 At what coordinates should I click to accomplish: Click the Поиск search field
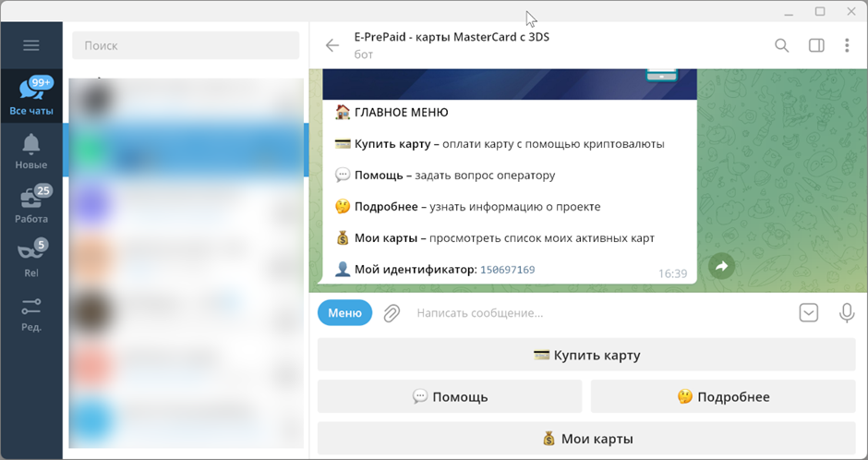pos(186,45)
